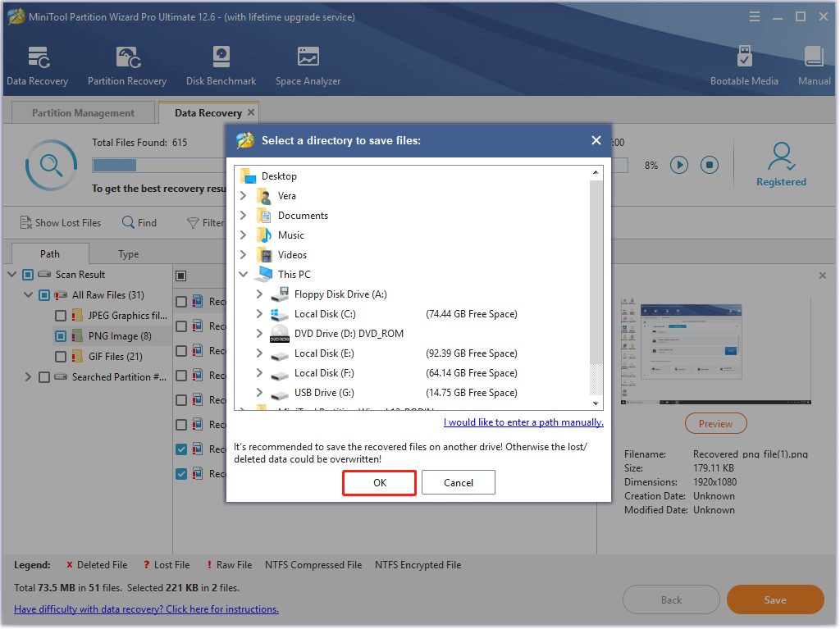Select Floppy Disk Drive (A:)
Image resolution: width=840 pixels, height=629 pixels.
pos(330,294)
